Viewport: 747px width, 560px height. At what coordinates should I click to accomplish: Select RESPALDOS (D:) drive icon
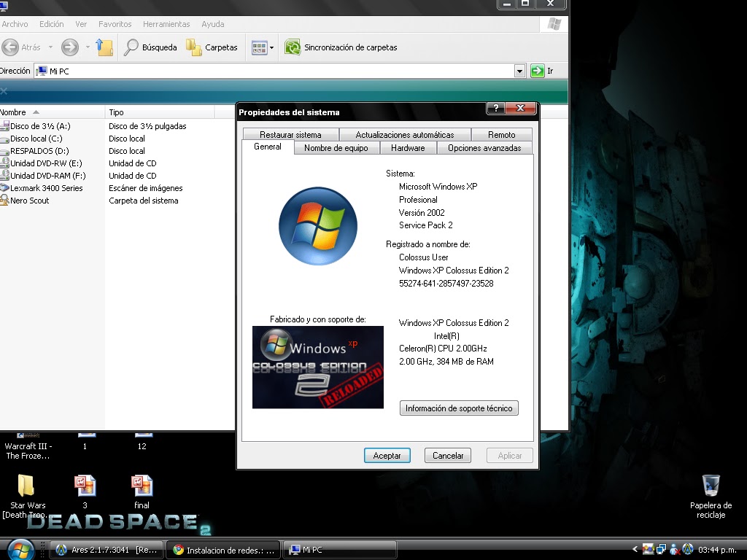(x=5, y=151)
